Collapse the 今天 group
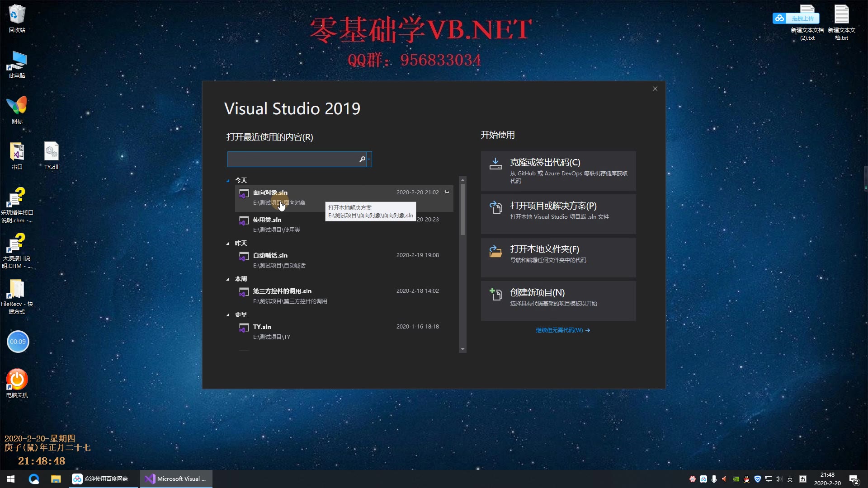Image resolution: width=868 pixels, height=488 pixels. (x=228, y=181)
